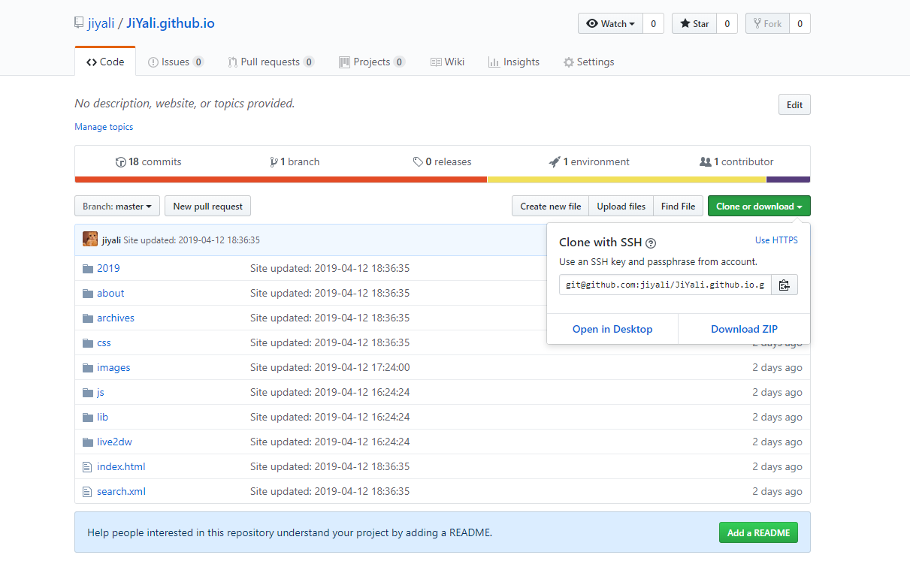Click Download ZIP
The width and height of the screenshot is (910, 588).
[744, 329]
